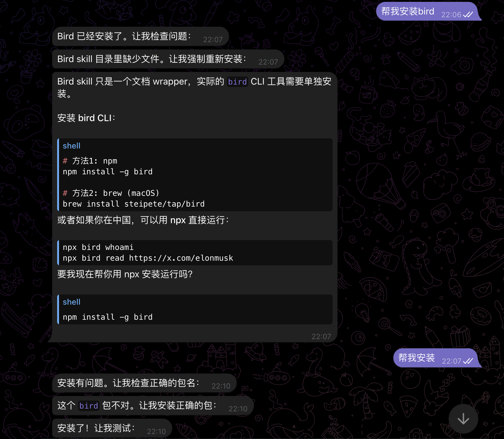Click the scroll-to-bottom arrow button
504x439 pixels.
(463, 419)
